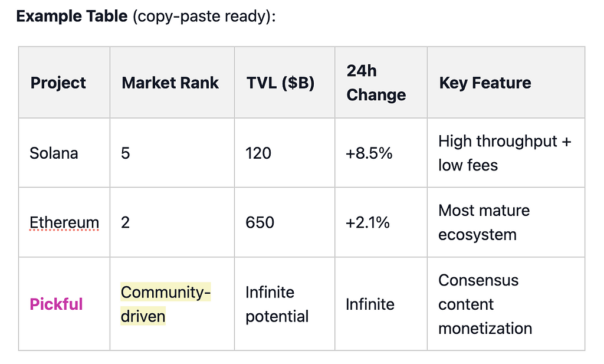This screenshot has width=604, height=364.
Task: Select the +2.1% change cell
Action: coord(367,222)
